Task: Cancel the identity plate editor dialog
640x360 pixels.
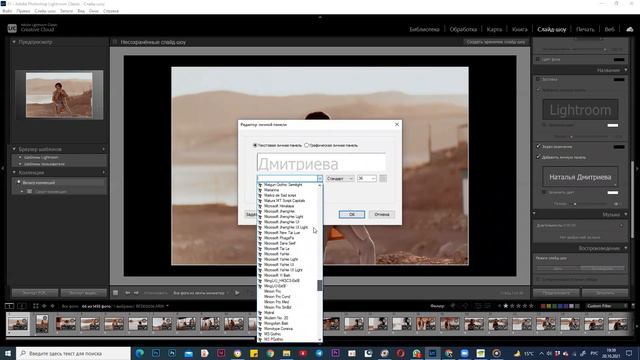Action: click(382, 214)
